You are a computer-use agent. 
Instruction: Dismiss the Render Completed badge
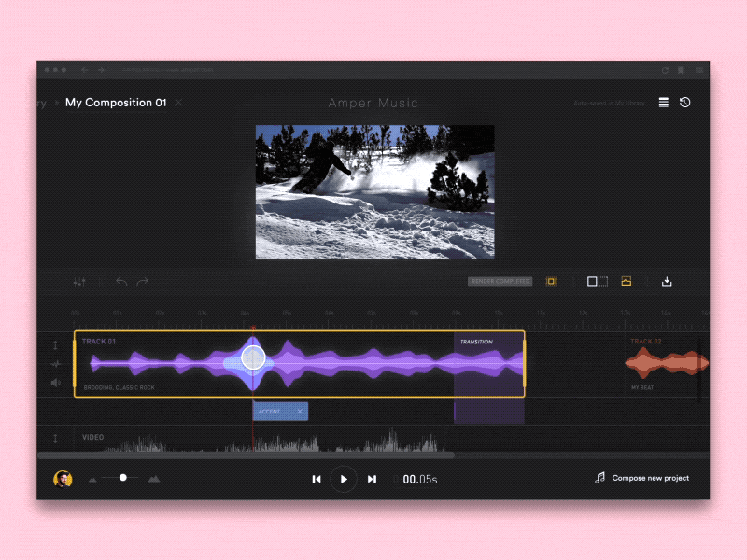pos(498,281)
